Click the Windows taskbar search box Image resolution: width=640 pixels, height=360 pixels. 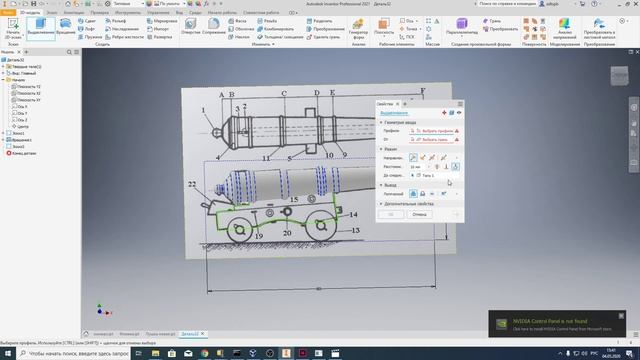(74, 353)
